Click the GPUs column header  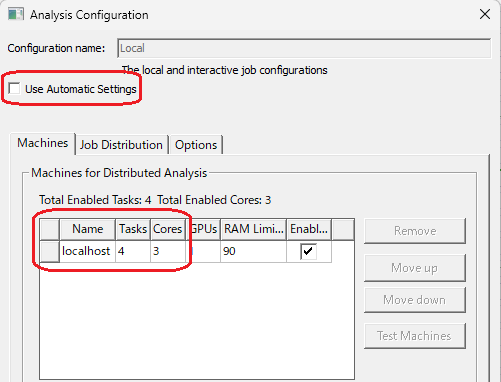203,229
